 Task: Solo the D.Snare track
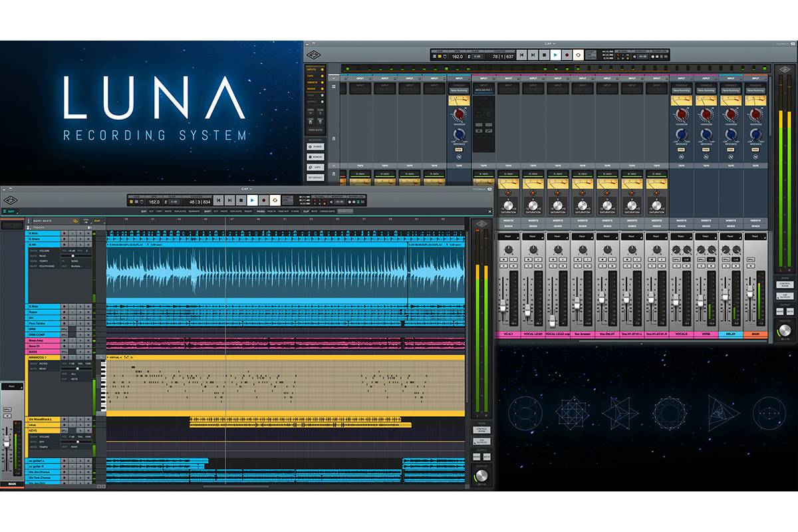click(x=80, y=239)
